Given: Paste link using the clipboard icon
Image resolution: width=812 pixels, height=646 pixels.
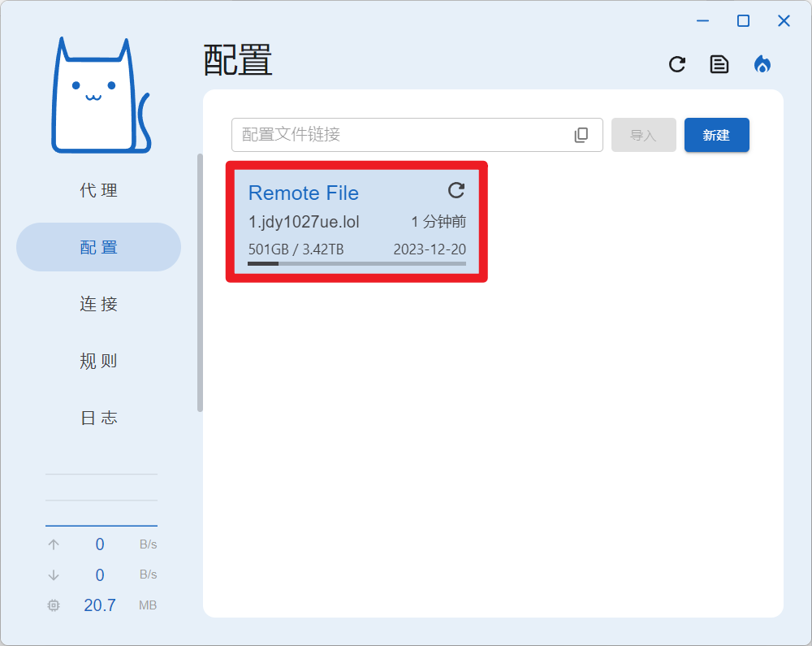Looking at the screenshot, I should coord(581,135).
